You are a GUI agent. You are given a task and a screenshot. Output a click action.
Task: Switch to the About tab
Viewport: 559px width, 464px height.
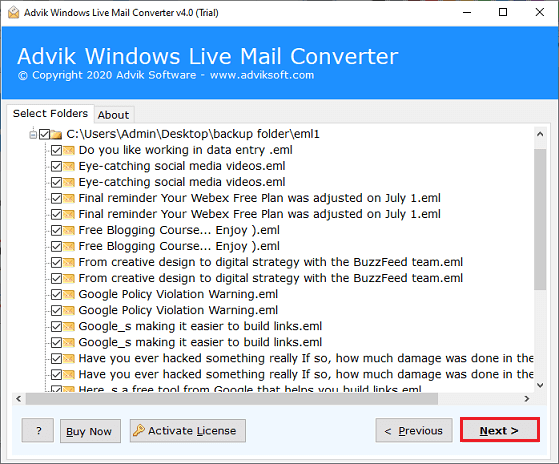[x=113, y=115]
